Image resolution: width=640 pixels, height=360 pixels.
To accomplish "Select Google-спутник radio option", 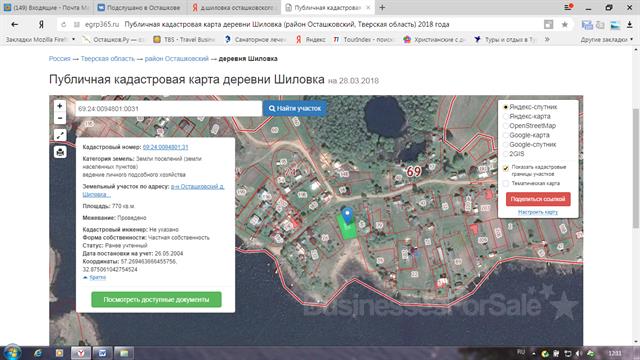I will pos(506,144).
